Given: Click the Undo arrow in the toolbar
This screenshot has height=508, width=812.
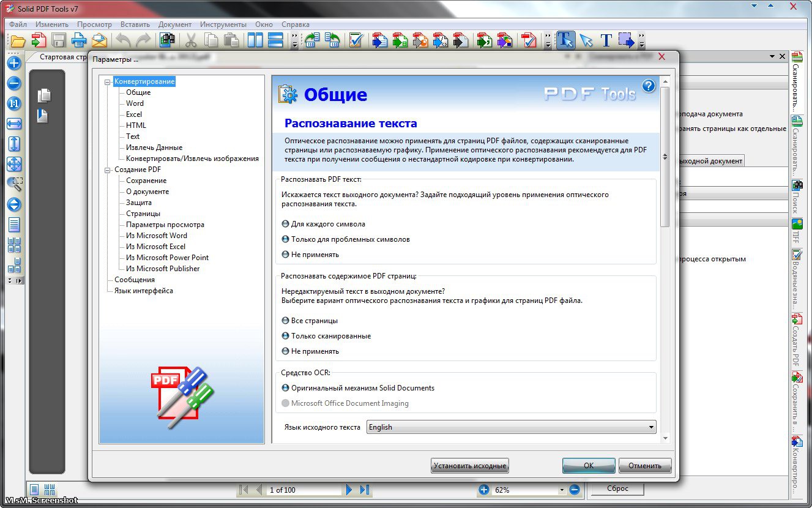Looking at the screenshot, I should point(123,40).
